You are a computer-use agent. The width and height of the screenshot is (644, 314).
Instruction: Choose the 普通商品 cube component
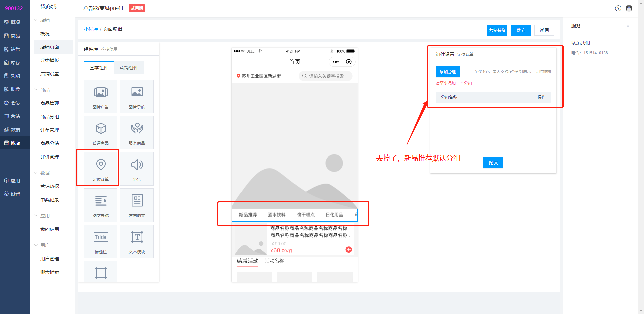coord(101,129)
